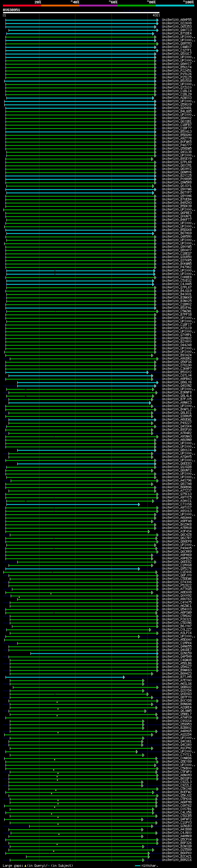The width and height of the screenshot is (197, 868).
Task: Click the UniRef100_P15125 label
Action: click(177, 78)
